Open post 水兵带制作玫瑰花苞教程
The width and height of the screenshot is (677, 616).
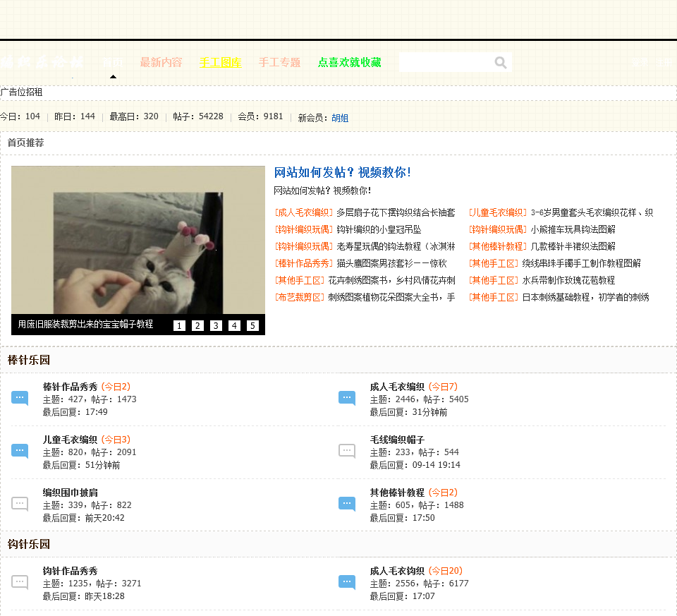coord(568,280)
